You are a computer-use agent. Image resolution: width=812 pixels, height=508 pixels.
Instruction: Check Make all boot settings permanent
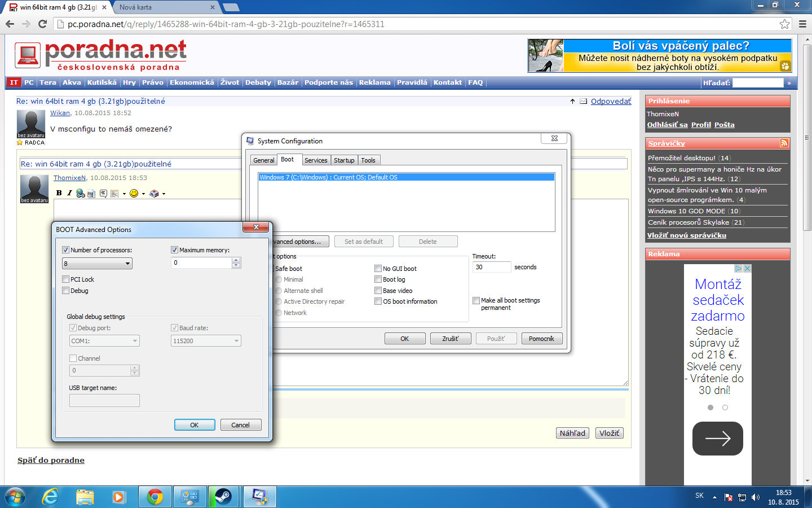(x=476, y=301)
